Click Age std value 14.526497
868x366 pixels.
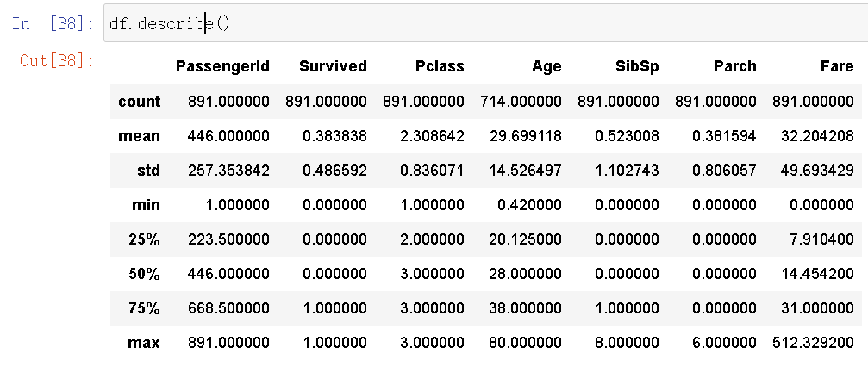click(x=525, y=171)
